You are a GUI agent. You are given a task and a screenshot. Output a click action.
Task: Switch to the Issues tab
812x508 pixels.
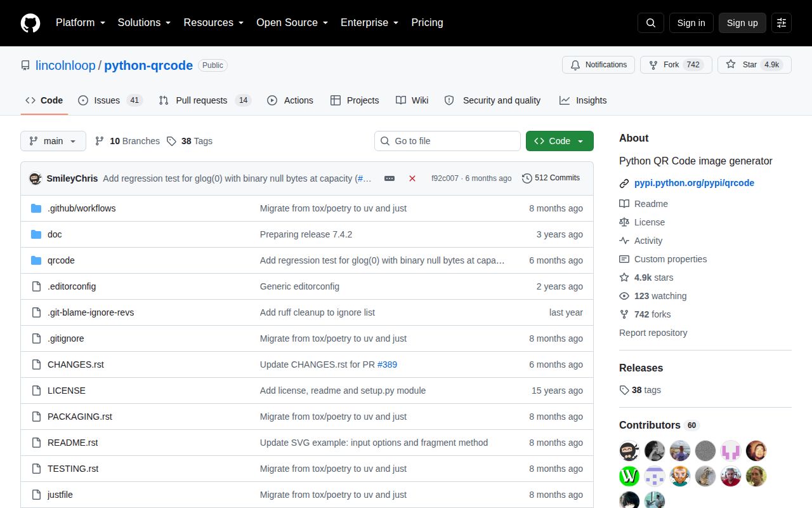[x=110, y=100]
